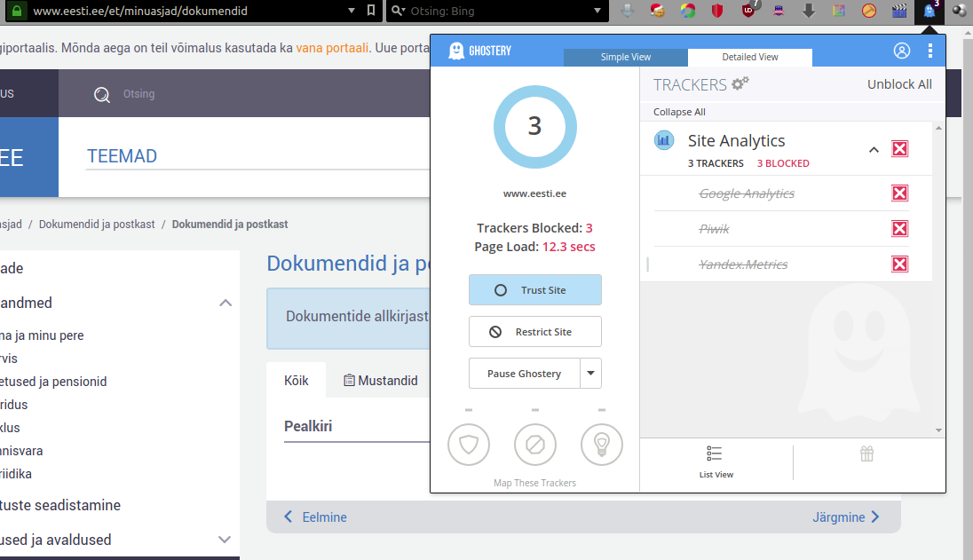973x560 pixels.
Task: Click Unblock All trackers
Action: 899,84
